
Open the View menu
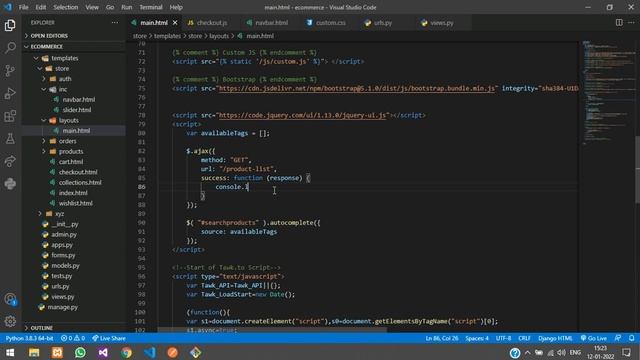pyautogui.click(x=92, y=7)
